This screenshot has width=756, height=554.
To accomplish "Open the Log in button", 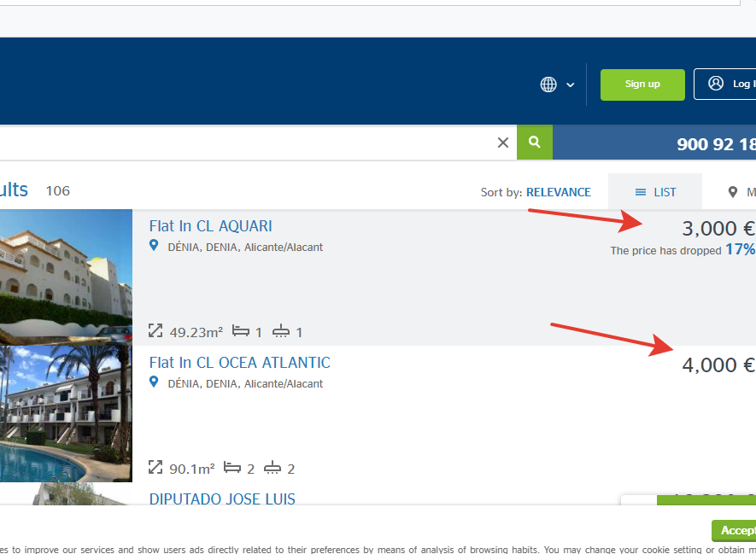I will (x=725, y=85).
